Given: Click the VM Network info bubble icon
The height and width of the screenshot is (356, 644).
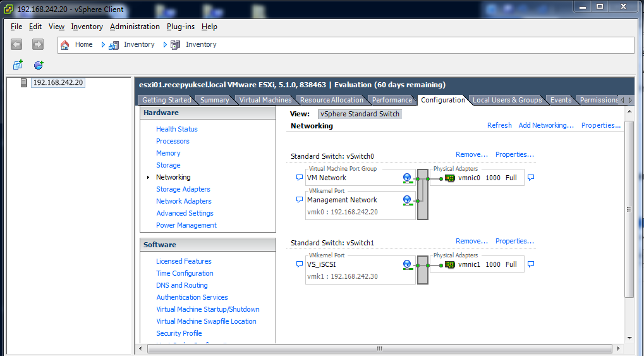Looking at the screenshot, I should [300, 178].
